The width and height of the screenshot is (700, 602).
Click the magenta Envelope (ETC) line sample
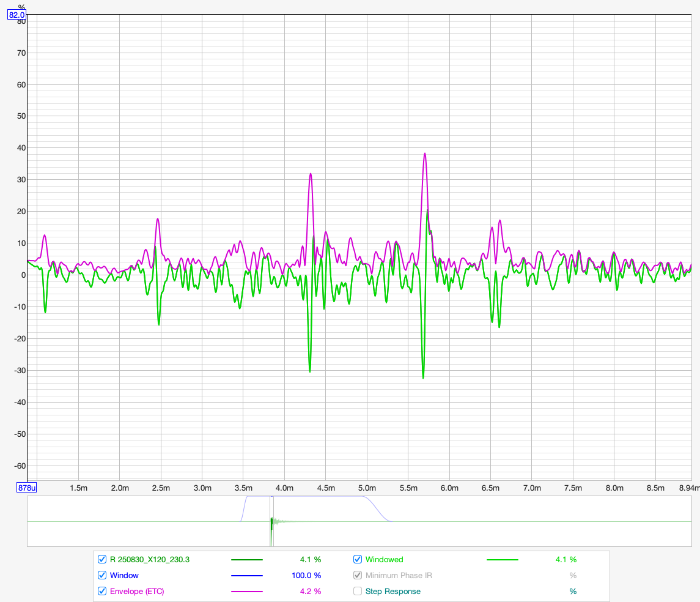coord(246,592)
